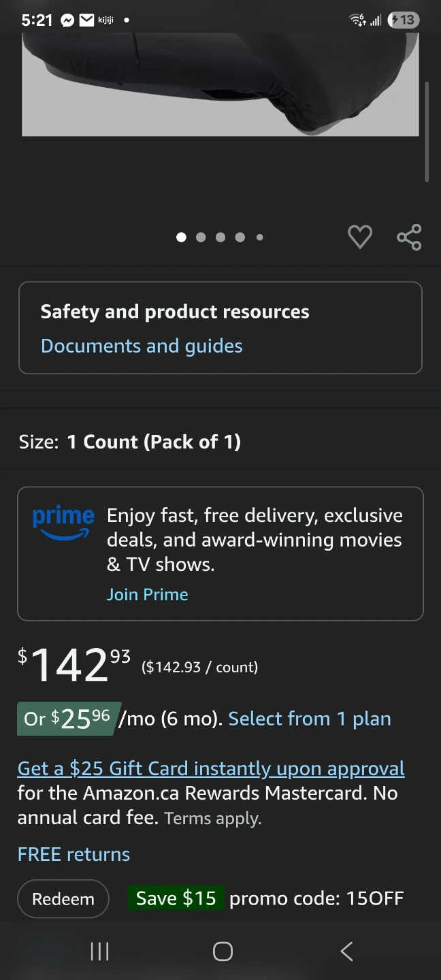Tap the product image thumbnail
441x980 pixels.
[220, 84]
